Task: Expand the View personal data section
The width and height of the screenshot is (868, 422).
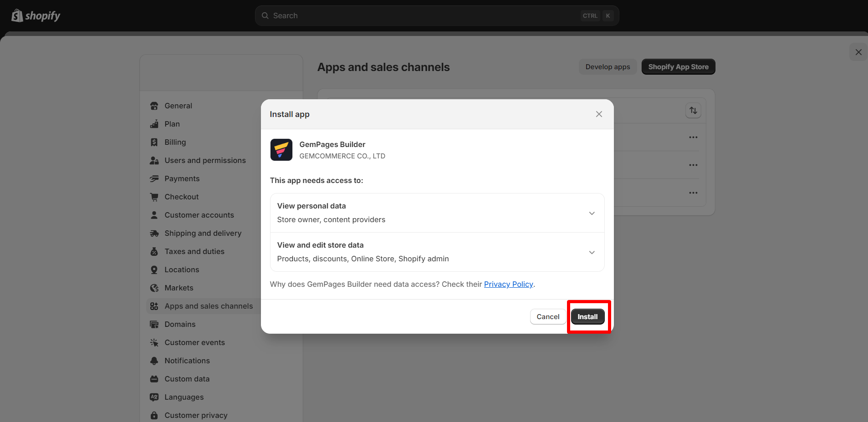Action: pyautogui.click(x=592, y=213)
